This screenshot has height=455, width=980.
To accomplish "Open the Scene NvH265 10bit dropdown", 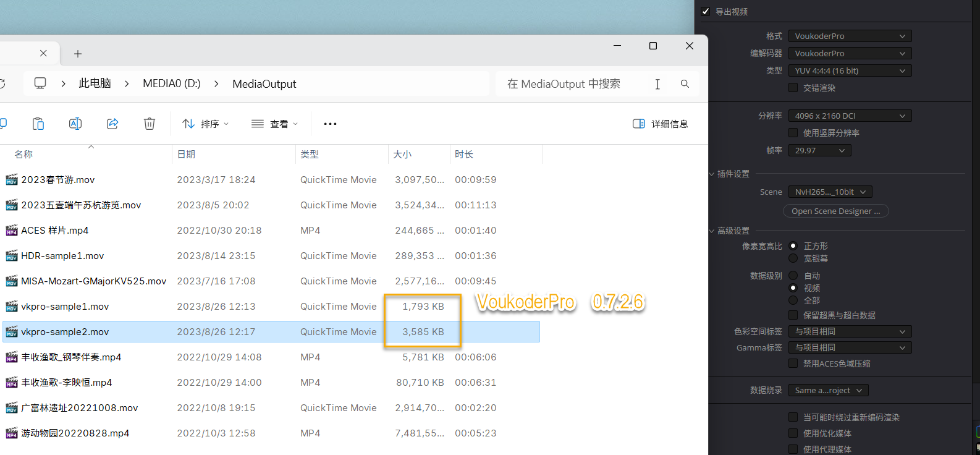I will click(830, 192).
